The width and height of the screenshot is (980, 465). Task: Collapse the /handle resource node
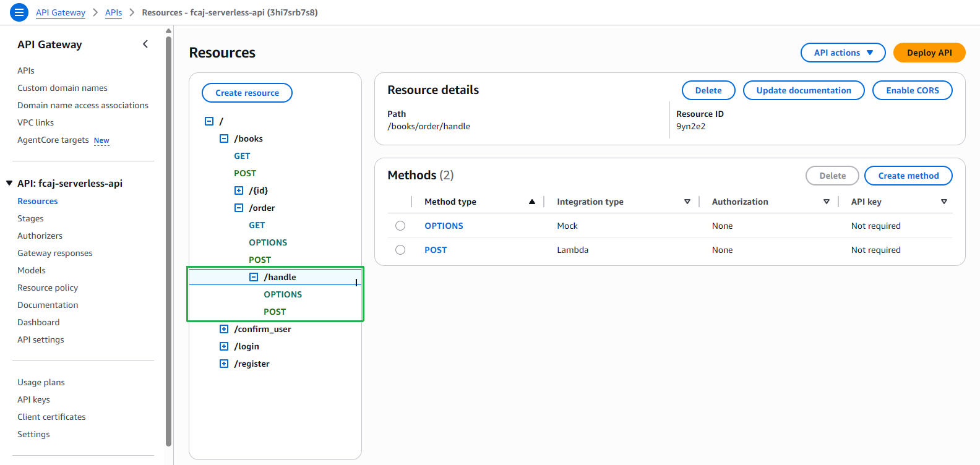click(x=254, y=277)
